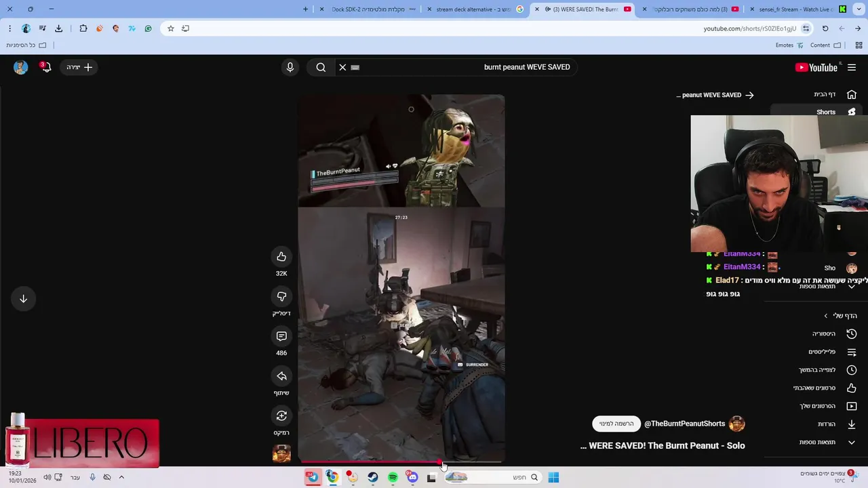868x488 pixels.
Task: Open the sound thumbnail under the Remix button
Action: (281, 453)
